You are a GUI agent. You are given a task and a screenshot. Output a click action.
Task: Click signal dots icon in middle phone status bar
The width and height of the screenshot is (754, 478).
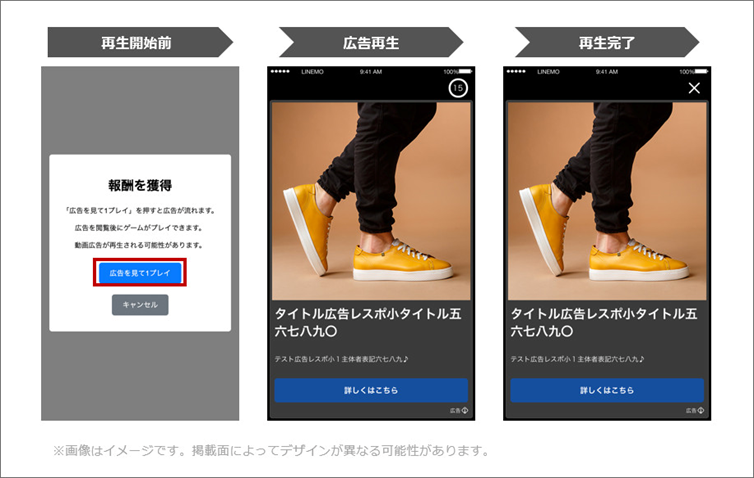click(x=280, y=72)
